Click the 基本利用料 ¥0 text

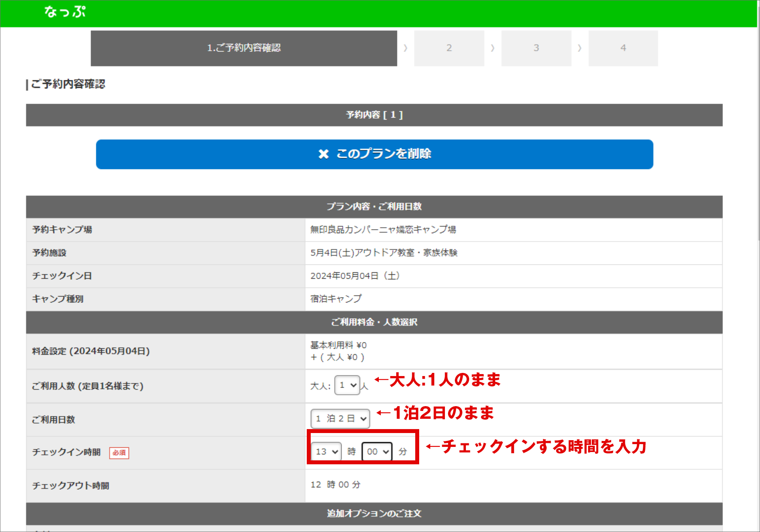click(338, 345)
